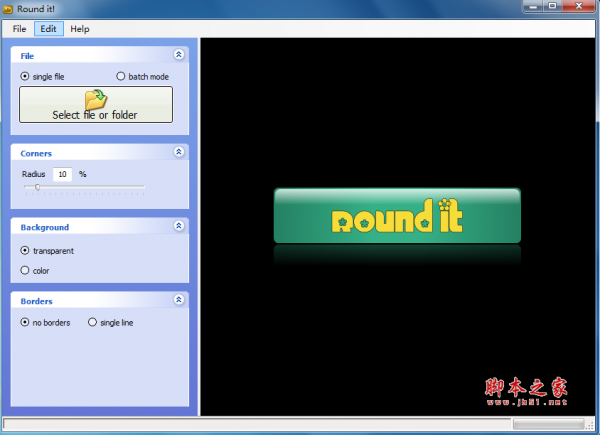
Task: Choose transparent background option
Action: pyautogui.click(x=25, y=251)
